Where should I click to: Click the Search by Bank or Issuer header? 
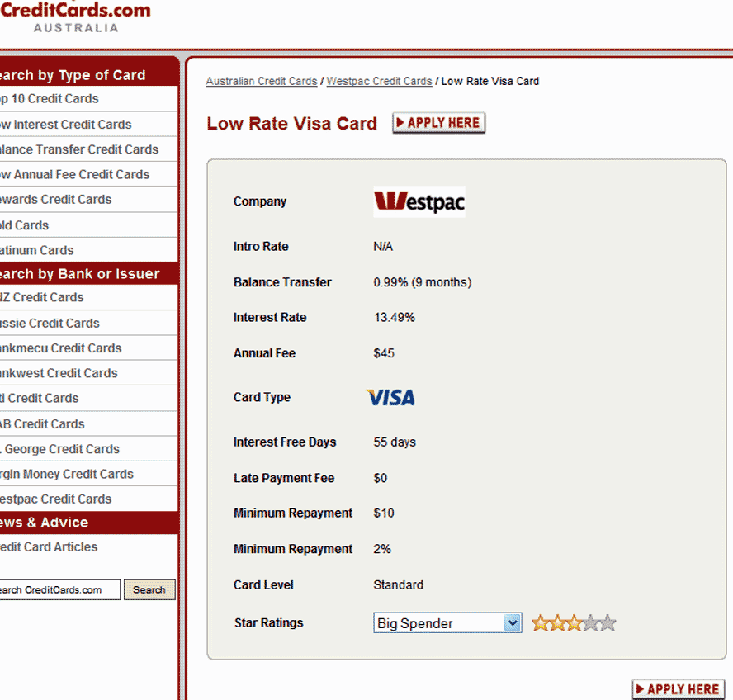(89, 273)
